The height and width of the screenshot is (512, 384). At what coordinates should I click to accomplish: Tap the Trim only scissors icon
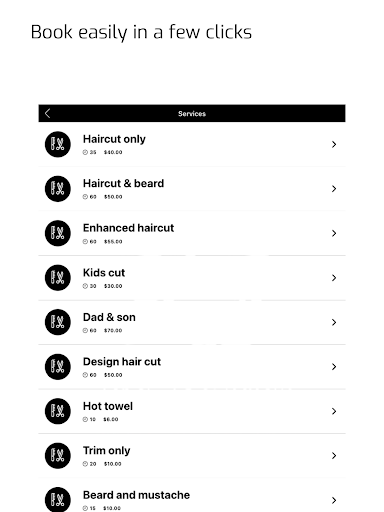tap(58, 456)
